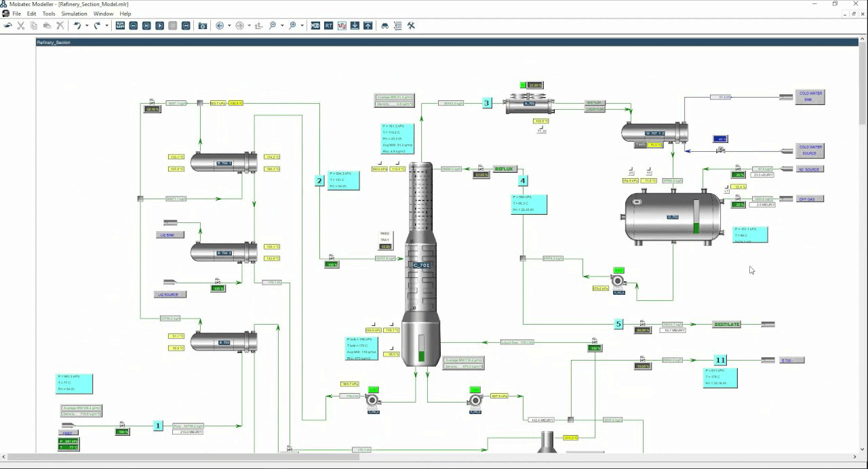868x469 pixels.
Task: Click the MOD mode toolbar icon
Action: pyautogui.click(x=315, y=26)
